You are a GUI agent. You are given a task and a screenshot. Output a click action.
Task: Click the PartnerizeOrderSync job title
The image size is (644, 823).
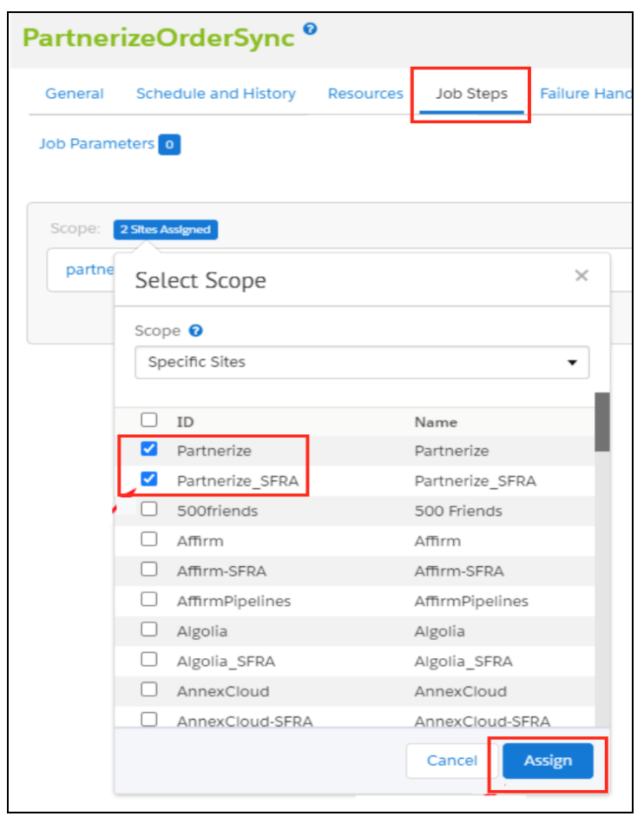pos(159,38)
